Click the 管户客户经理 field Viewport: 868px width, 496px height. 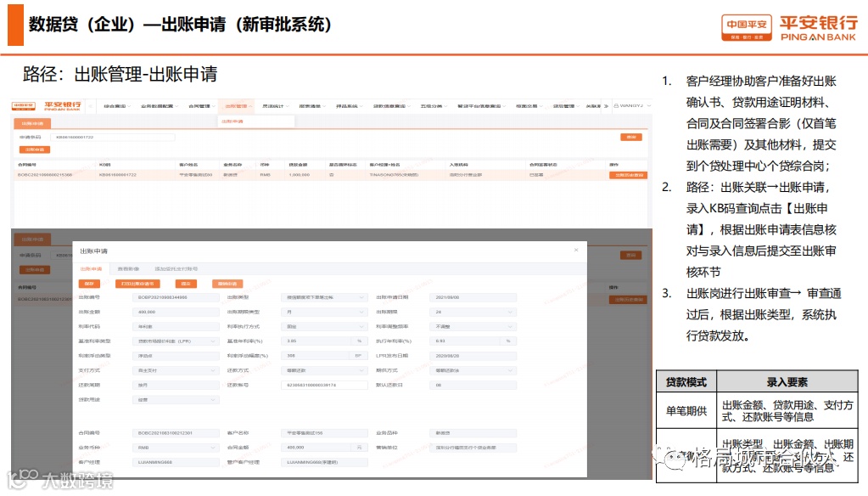[324, 462]
